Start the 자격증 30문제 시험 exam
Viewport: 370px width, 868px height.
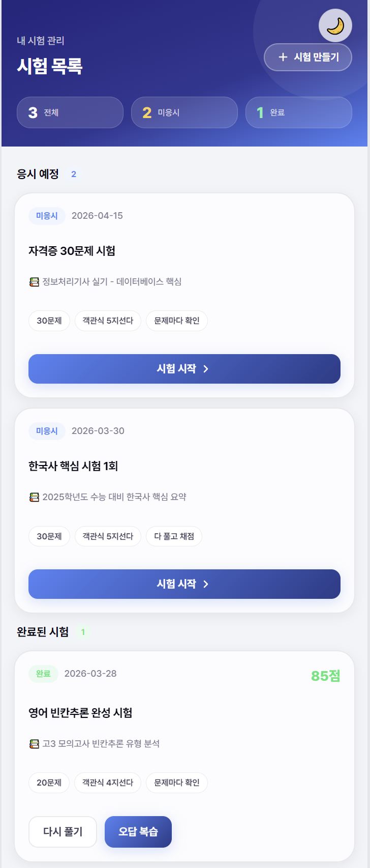point(184,369)
